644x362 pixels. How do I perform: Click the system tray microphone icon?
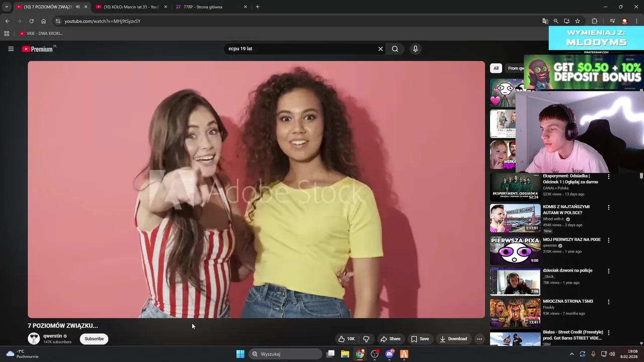[x=593, y=354]
